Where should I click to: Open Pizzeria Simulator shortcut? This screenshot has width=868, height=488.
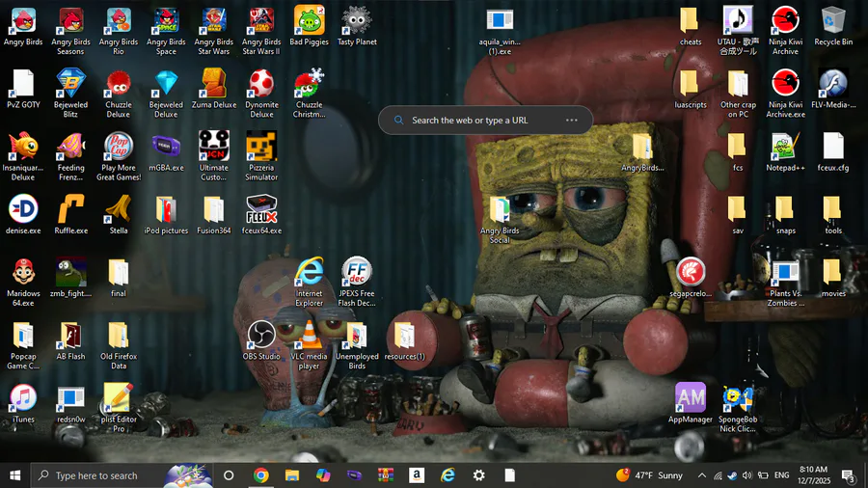pyautogui.click(x=261, y=156)
